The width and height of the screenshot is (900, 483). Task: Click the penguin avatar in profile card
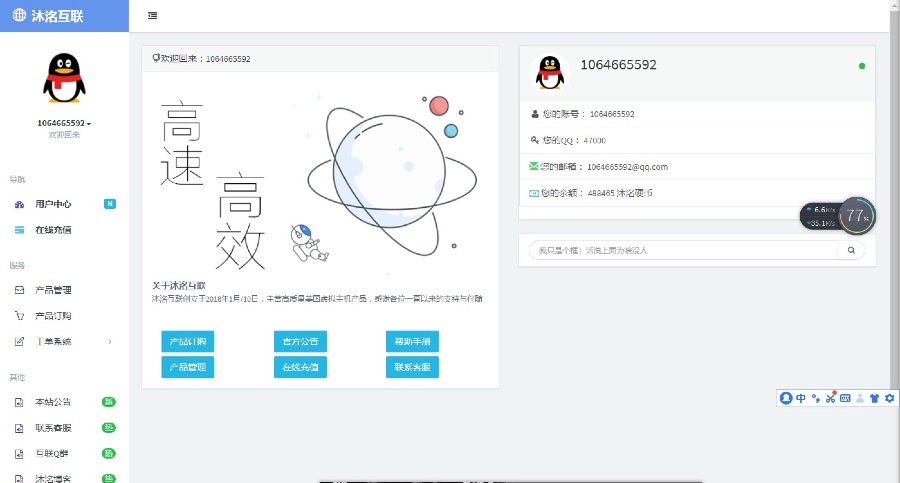(550, 73)
